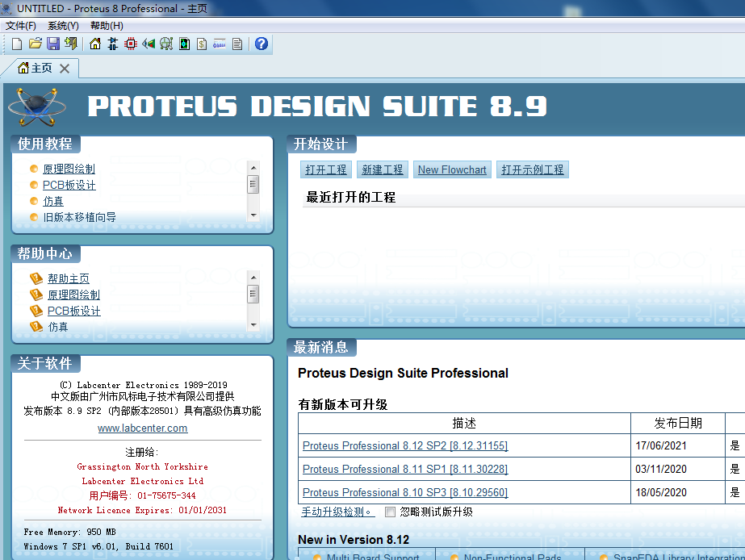
Task: Open the 文件(F) menu
Action: (20, 25)
